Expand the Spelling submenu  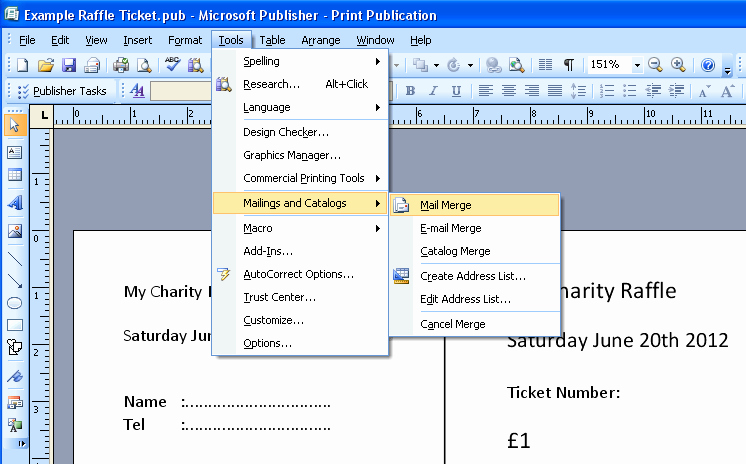pyautogui.click(x=300, y=61)
